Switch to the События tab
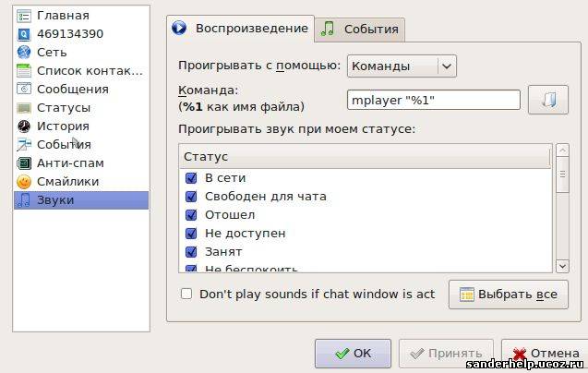This screenshot has height=373, width=588. 360,30
